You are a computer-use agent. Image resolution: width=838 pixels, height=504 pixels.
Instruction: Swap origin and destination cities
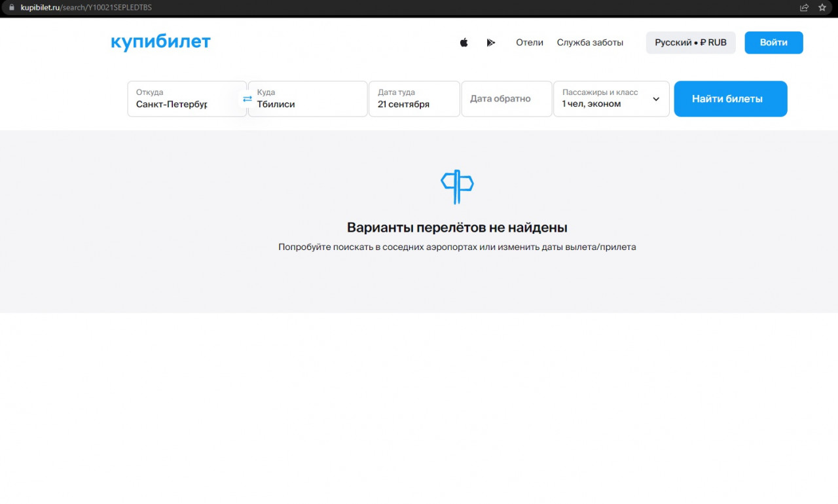[x=247, y=99]
